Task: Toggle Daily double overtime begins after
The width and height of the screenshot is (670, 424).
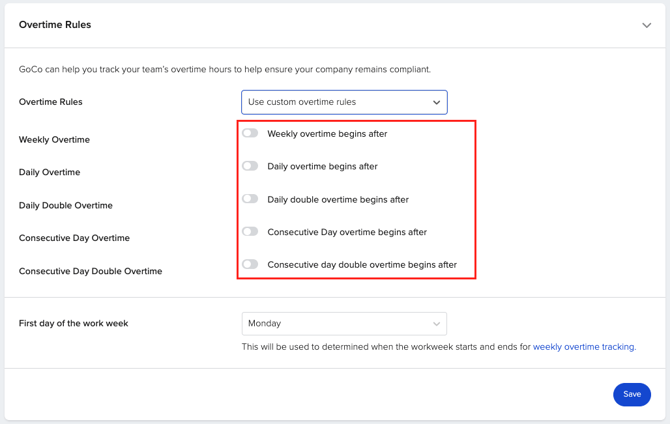Action: (250, 199)
